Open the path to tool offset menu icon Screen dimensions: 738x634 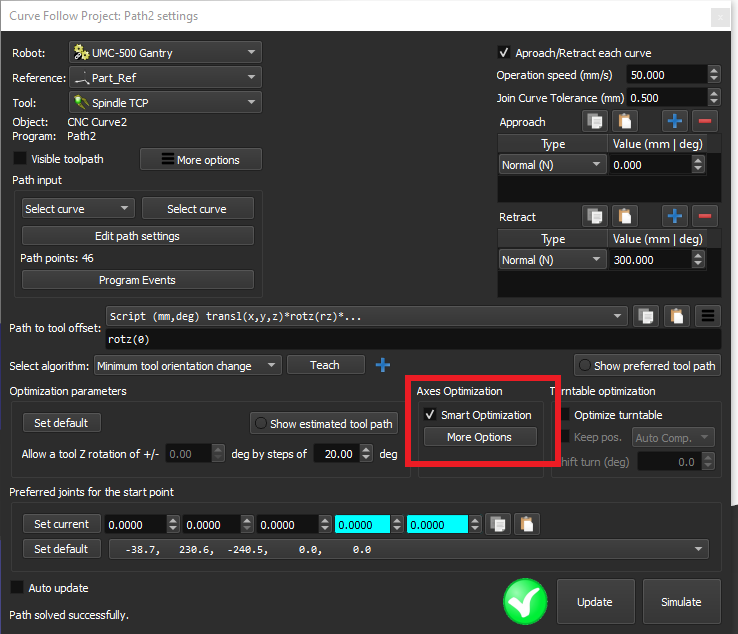coord(708,316)
